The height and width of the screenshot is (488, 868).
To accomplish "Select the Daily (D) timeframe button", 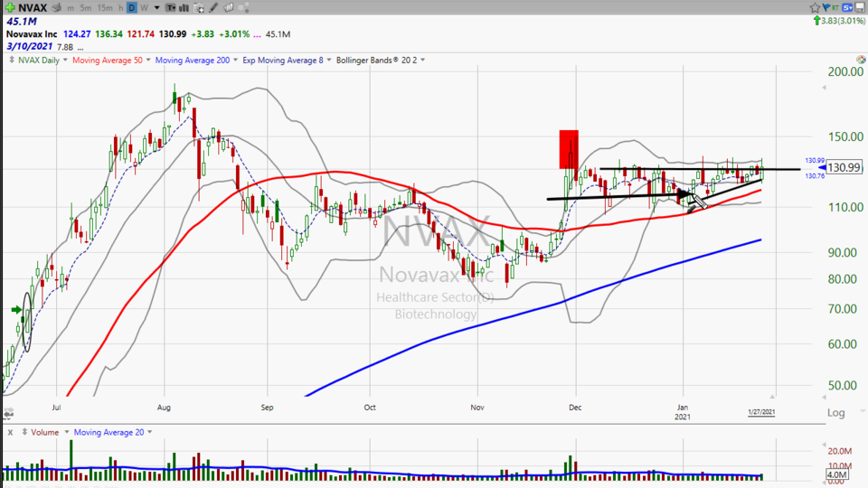I will click(x=132, y=8).
